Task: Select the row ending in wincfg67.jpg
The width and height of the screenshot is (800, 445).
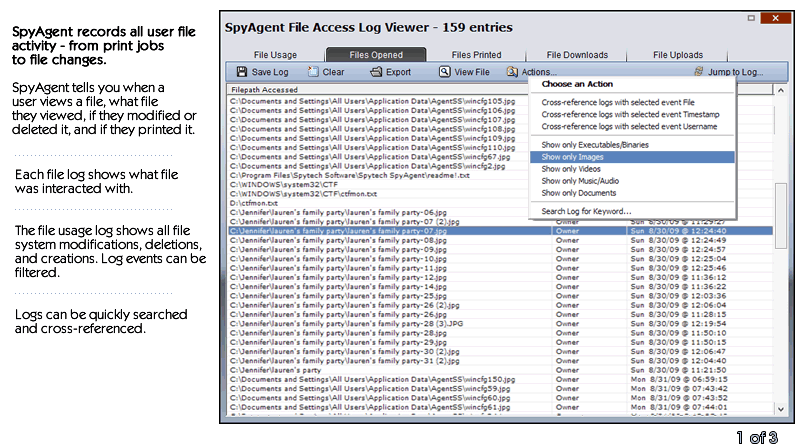Action: (x=379, y=157)
